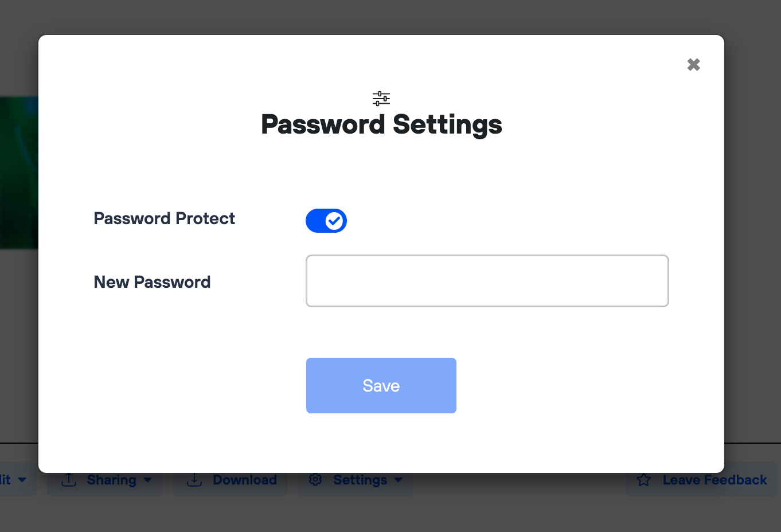The width and height of the screenshot is (781, 532).
Task: Click the Leave Feedback star icon
Action: (x=643, y=480)
